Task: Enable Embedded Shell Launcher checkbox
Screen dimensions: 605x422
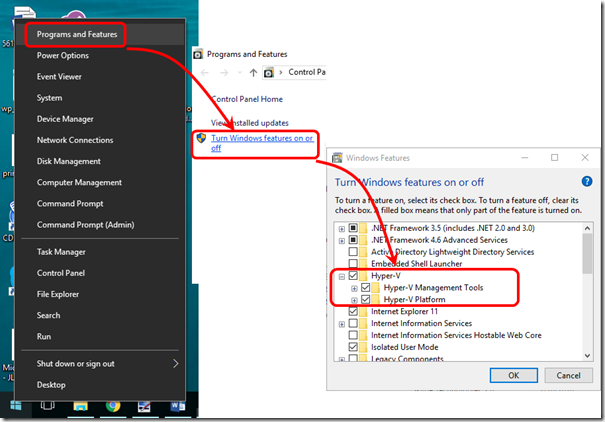Action: pos(353,263)
